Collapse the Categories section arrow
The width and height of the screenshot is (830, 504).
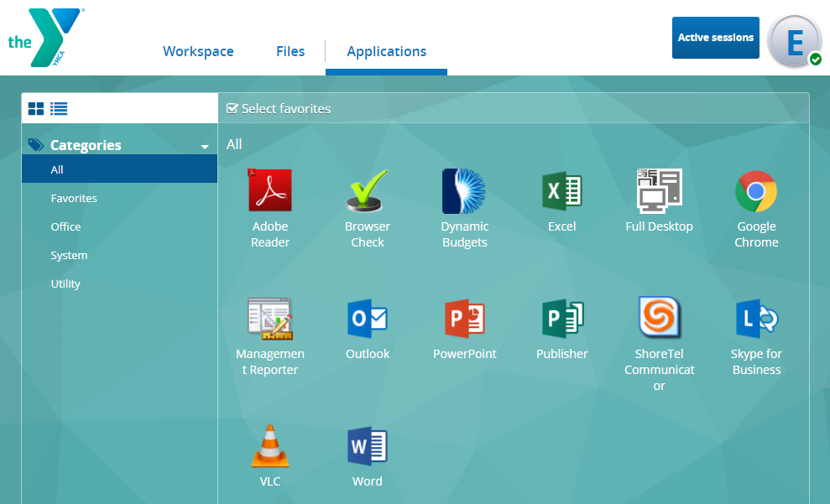tap(205, 147)
